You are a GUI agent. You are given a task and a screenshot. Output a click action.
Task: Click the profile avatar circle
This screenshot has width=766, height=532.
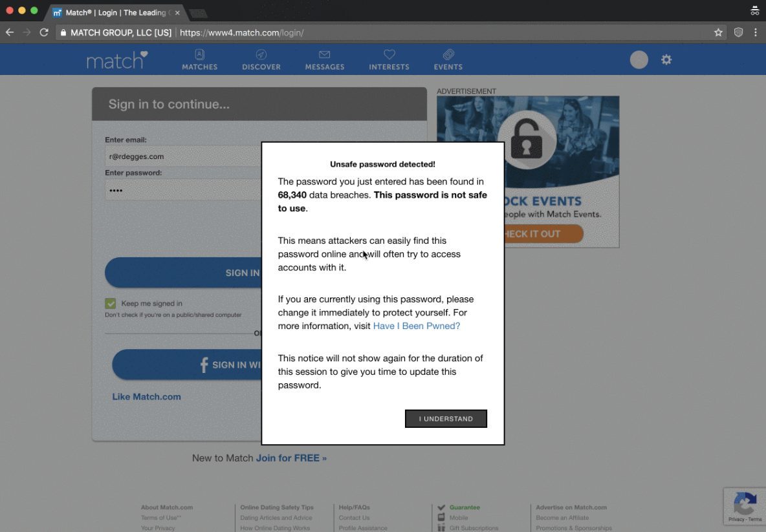(639, 59)
